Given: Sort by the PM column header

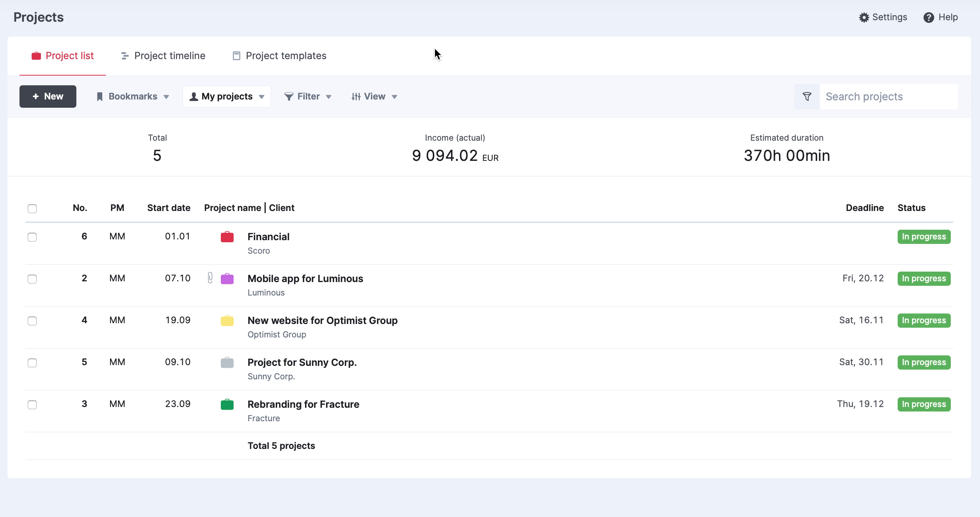Looking at the screenshot, I should tap(117, 208).
